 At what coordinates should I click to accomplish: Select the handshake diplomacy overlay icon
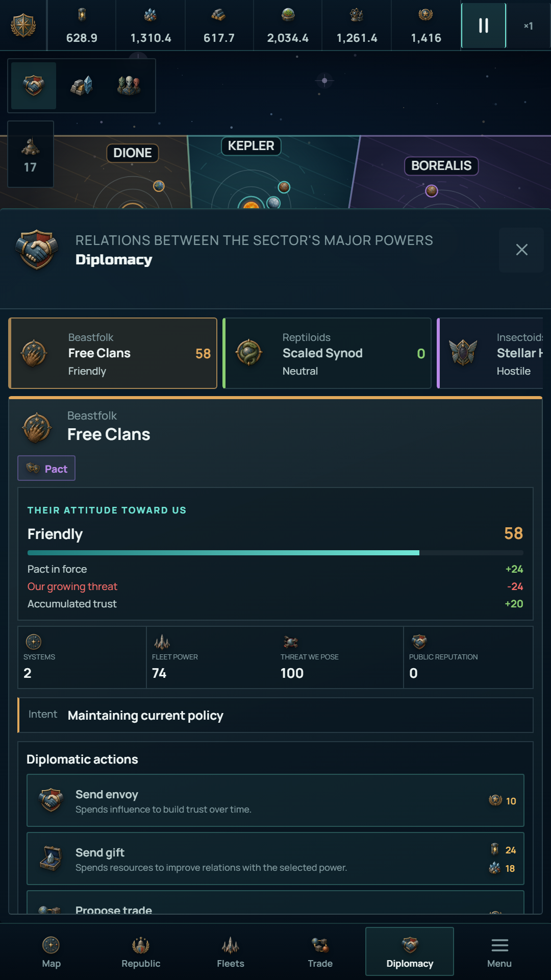[34, 86]
